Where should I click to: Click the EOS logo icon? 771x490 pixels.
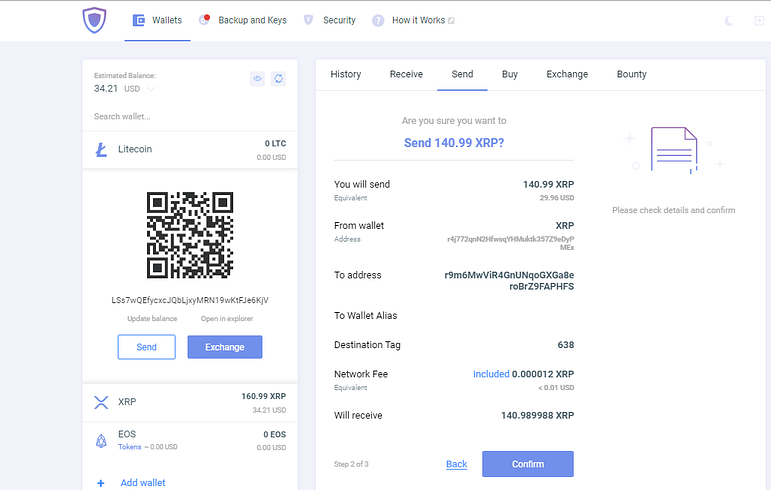click(101, 441)
